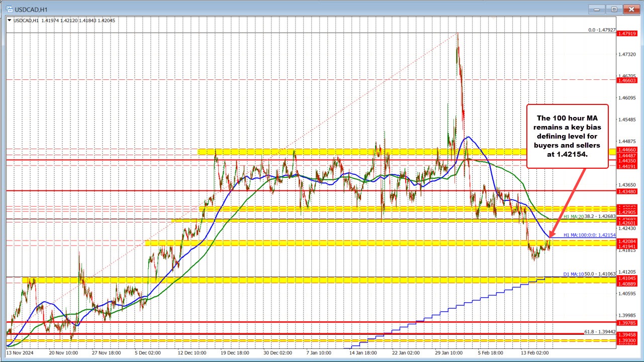This screenshot has height=362, width=644.
Task: Click the Fibonacci label 0.0 - 1.47927
Action: click(x=602, y=30)
